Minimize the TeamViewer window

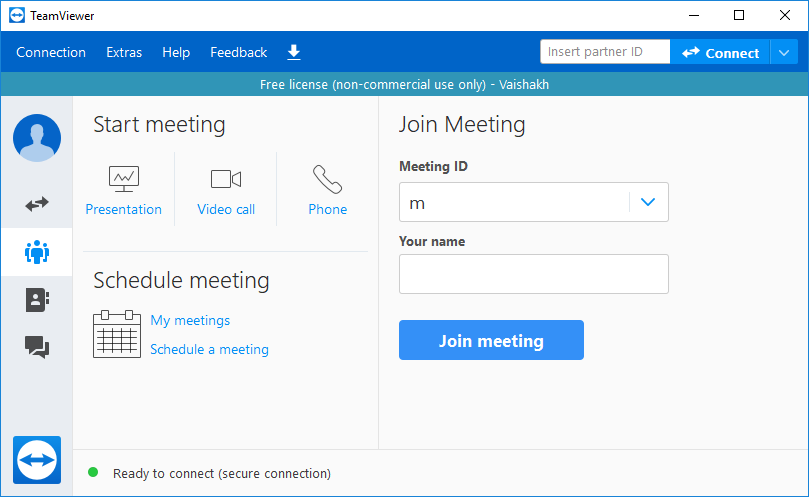click(694, 15)
